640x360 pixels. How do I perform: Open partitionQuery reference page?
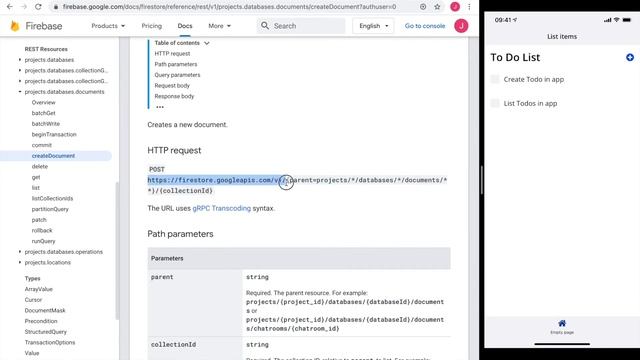50,209
